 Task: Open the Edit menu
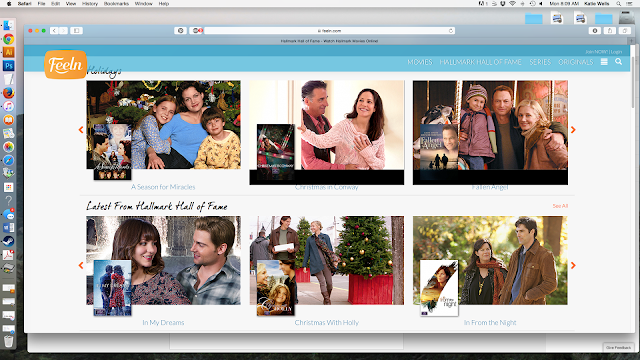click(x=56, y=3)
